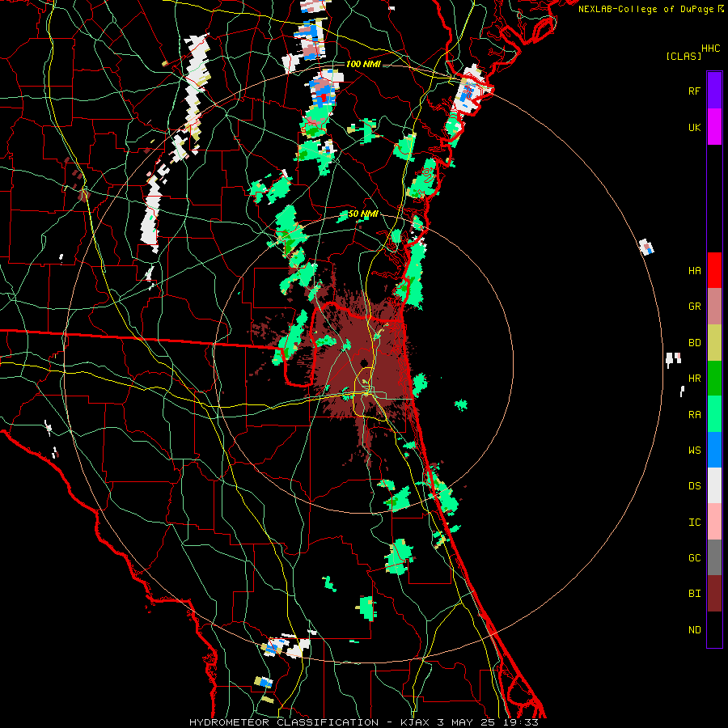Click the UK magenta legend swatch
Screen dimensions: 728x728
tap(714, 127)
